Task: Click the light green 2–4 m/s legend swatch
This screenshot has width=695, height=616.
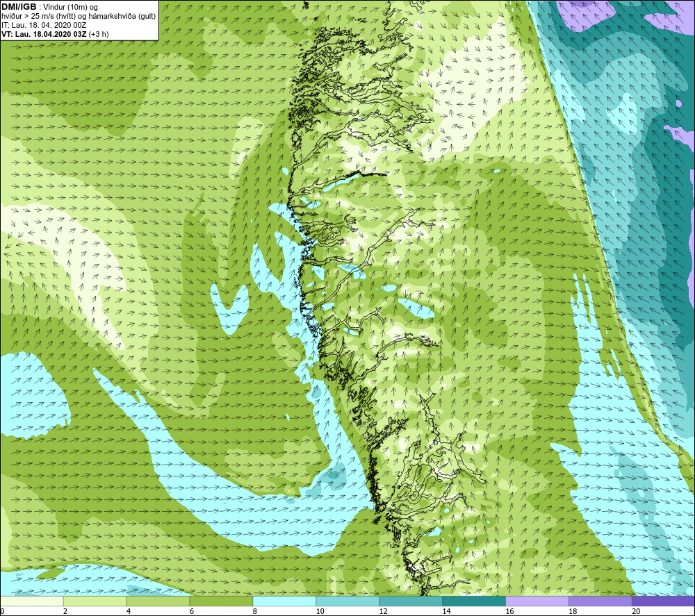Action: click(95, 601)
